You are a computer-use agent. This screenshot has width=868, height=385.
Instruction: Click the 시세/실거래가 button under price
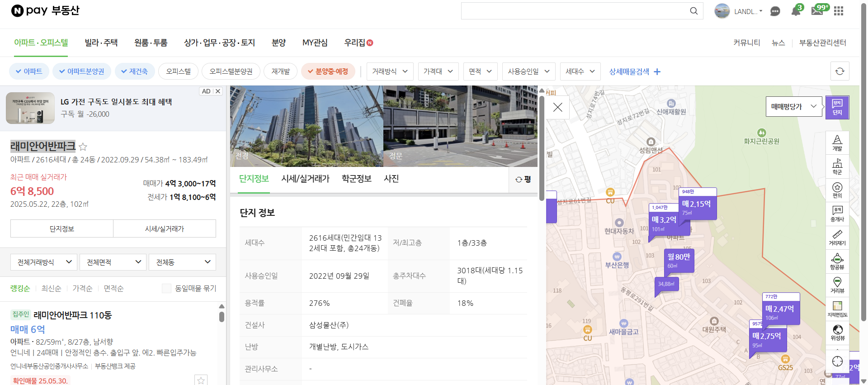pyautogui.click(x=165, y=228)
